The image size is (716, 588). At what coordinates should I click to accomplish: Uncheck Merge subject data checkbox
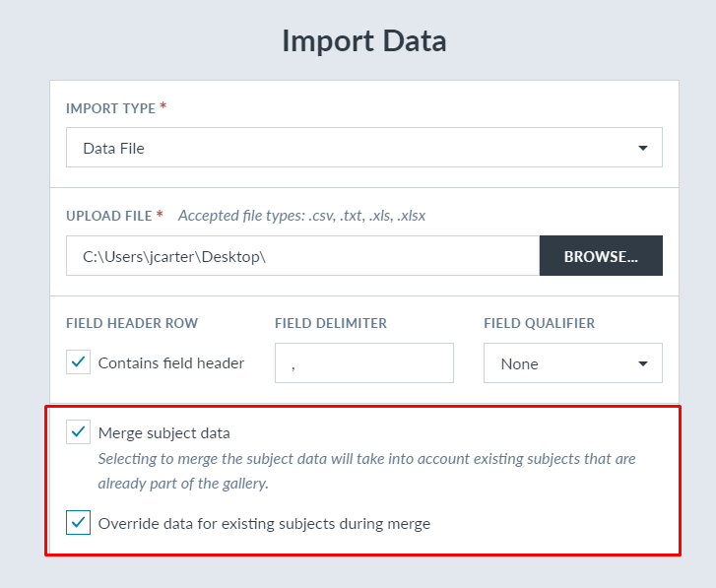coord(78,431)
